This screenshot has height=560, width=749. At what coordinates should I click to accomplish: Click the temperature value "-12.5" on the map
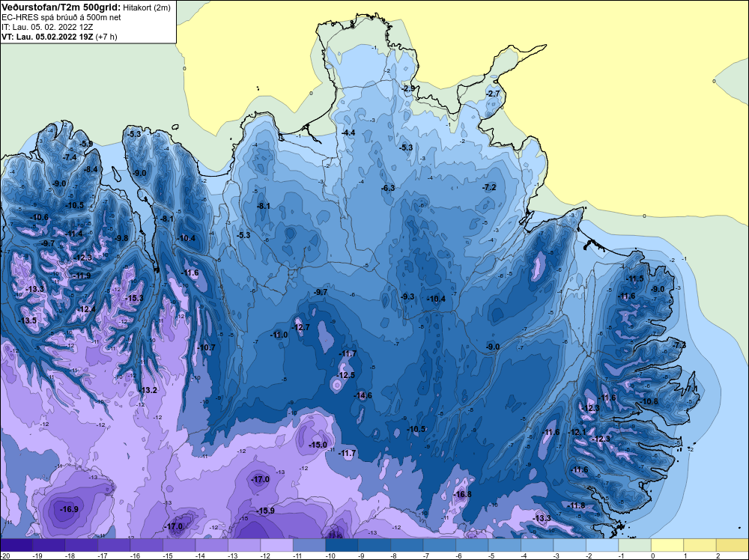click(345, 375)
